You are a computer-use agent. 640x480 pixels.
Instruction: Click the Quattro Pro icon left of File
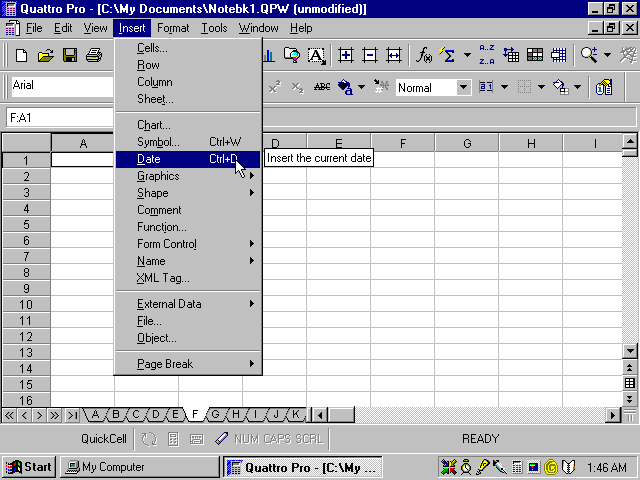(13, 28)
